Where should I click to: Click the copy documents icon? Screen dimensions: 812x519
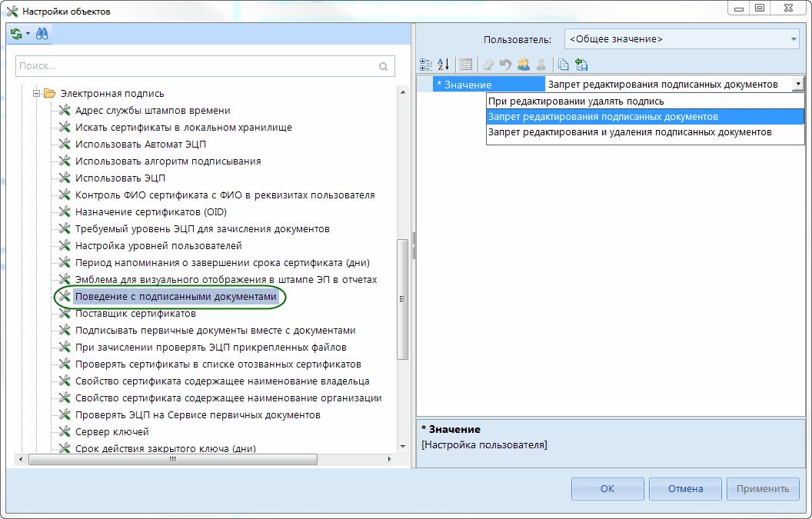pyautogui.click(x=564, y=65)
